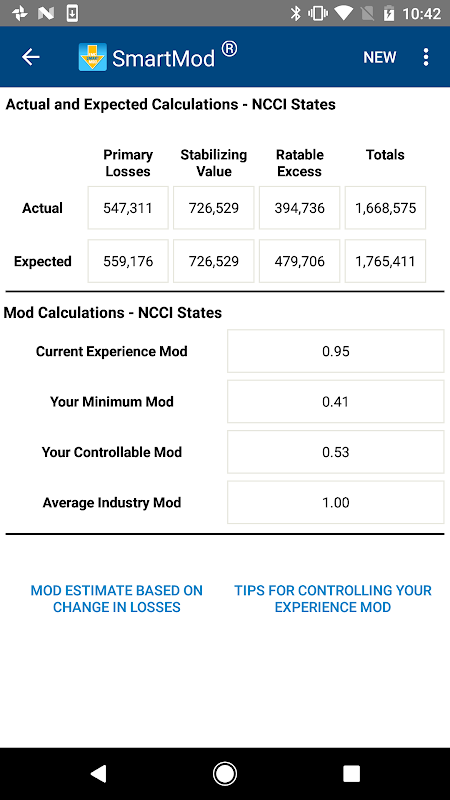Tap Android back navigation button
Screen dimensions: 450x800
pos(98,774)
